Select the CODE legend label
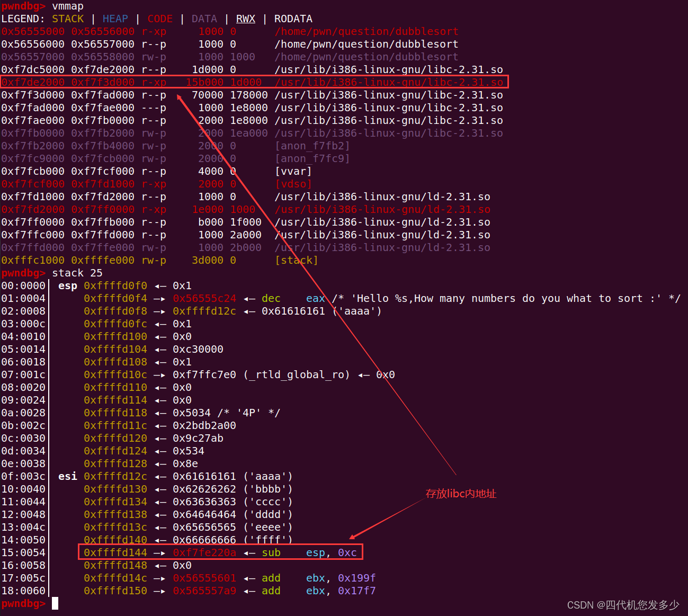Screen dimensions: 688x616 pyautogui.click(x=160, y=19)
